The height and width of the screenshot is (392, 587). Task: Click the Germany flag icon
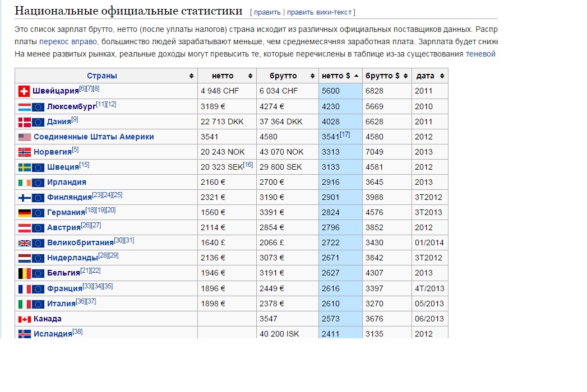[25, 212]
